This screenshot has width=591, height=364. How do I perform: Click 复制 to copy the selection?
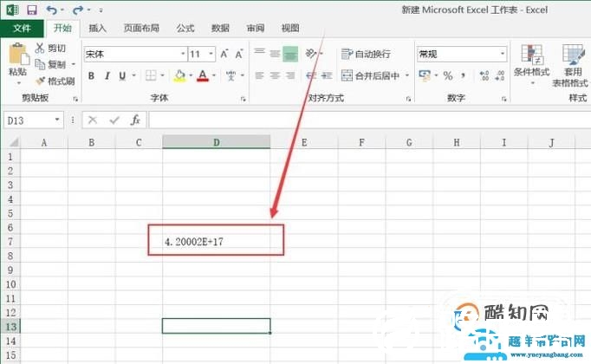click(51, 64)
